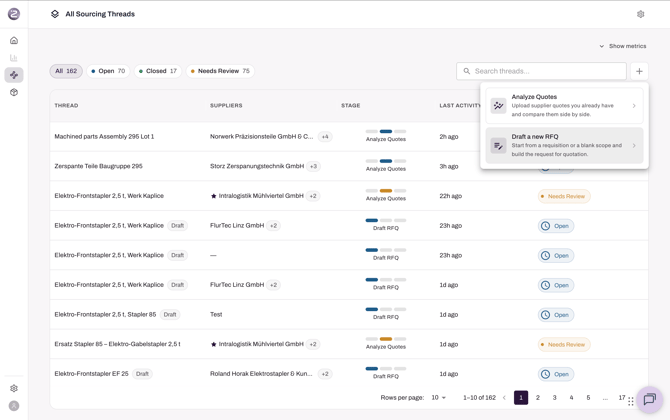Sort by SUPPLIERS column header

(x=226, y=106)
